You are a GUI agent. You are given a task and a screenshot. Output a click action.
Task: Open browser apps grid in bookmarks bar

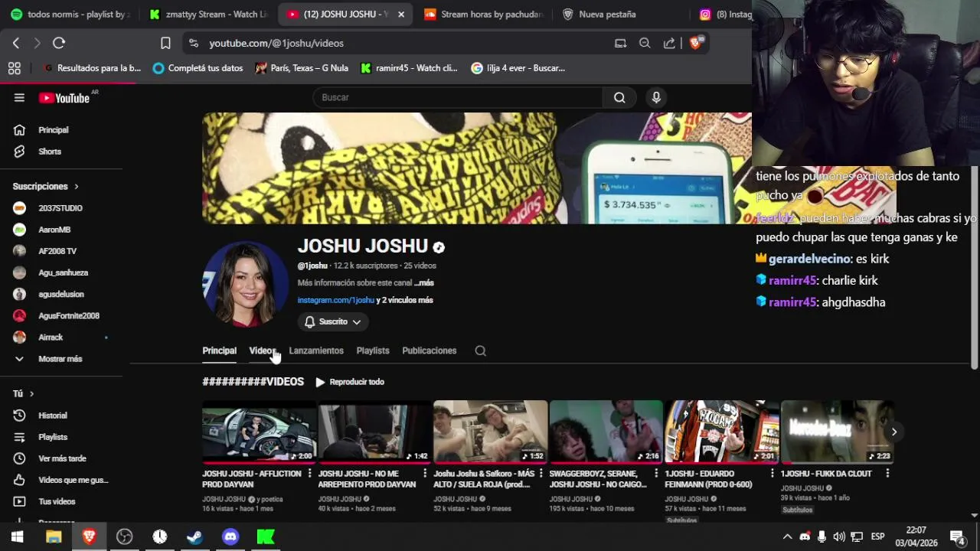tap(14, 68)
